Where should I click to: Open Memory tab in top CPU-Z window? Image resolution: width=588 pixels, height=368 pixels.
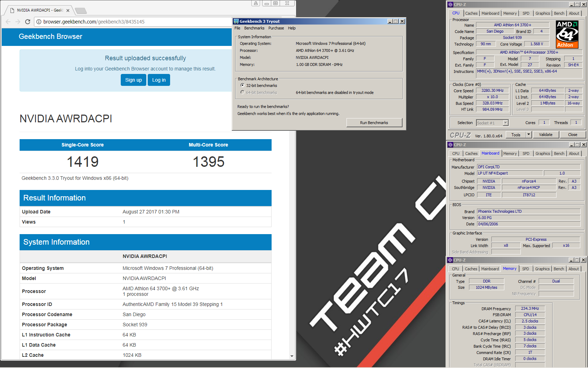click(x=510, y=13)
